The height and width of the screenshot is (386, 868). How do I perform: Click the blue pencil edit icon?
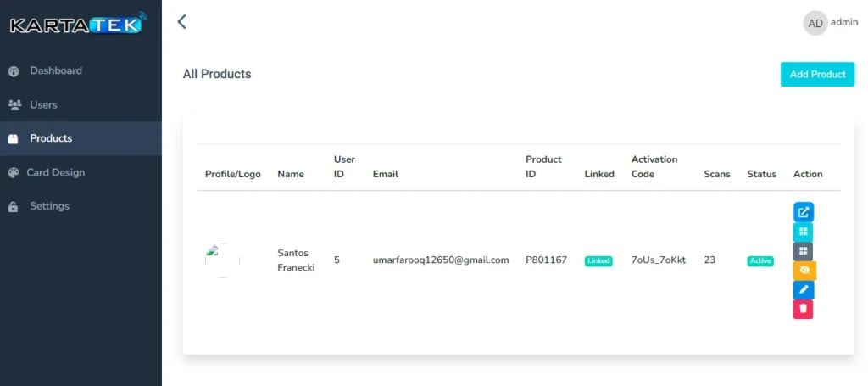coord(803,290)
